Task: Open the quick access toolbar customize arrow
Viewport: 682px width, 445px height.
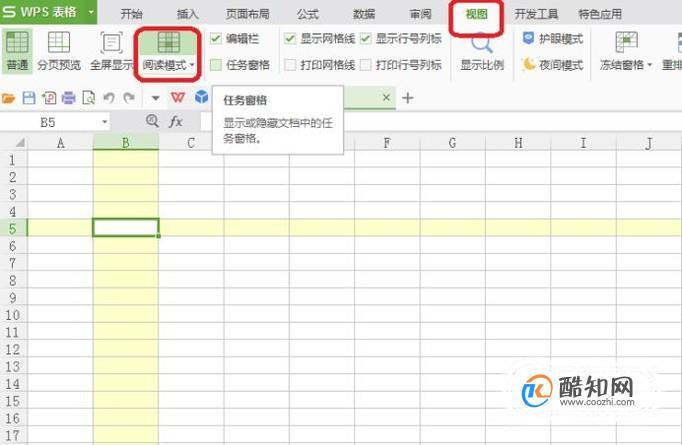Action: tap(155, 98)
